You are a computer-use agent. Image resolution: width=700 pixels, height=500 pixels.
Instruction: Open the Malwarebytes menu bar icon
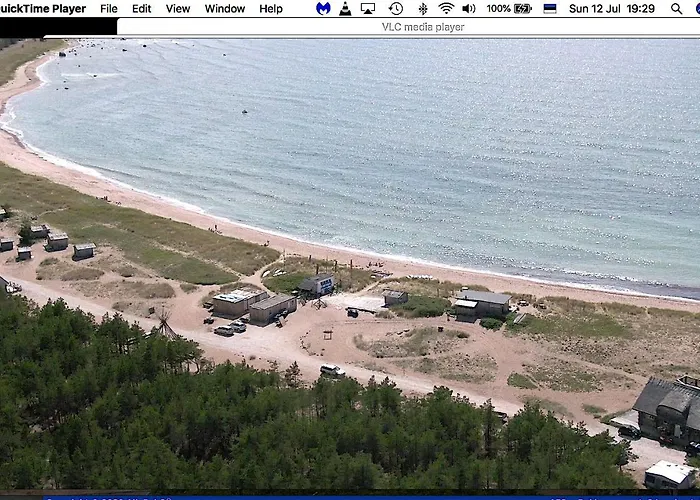[323, 9]
